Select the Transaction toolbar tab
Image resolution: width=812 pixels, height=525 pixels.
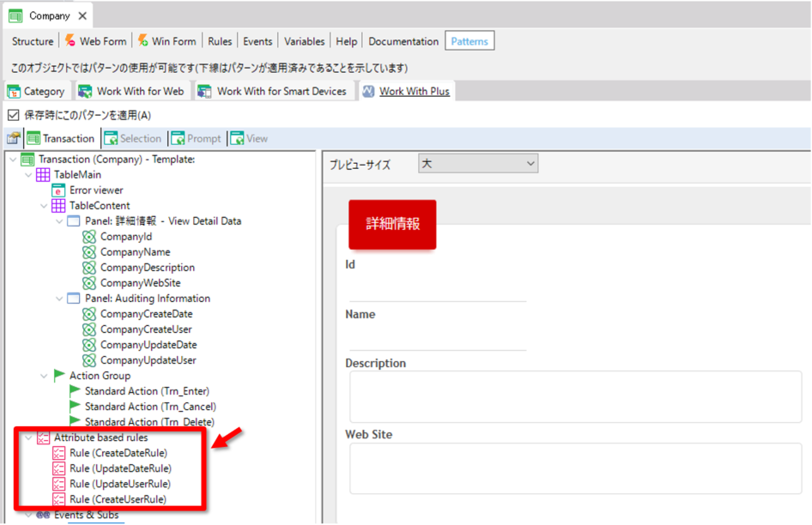(61, 138)
